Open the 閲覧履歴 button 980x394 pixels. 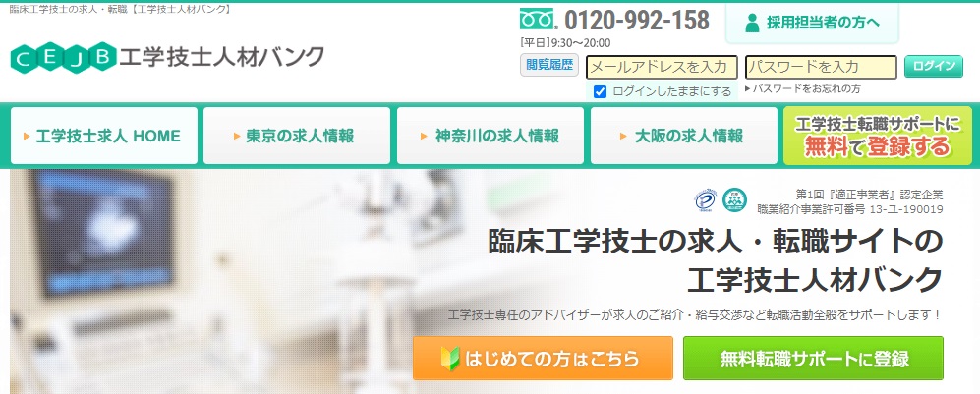coord(549,65)
